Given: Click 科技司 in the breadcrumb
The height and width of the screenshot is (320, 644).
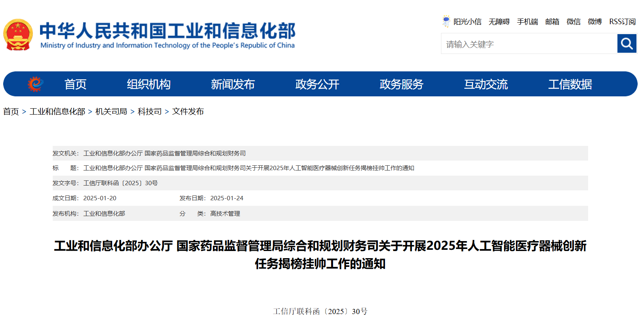Looking at the screenshot, I should 149,112.
